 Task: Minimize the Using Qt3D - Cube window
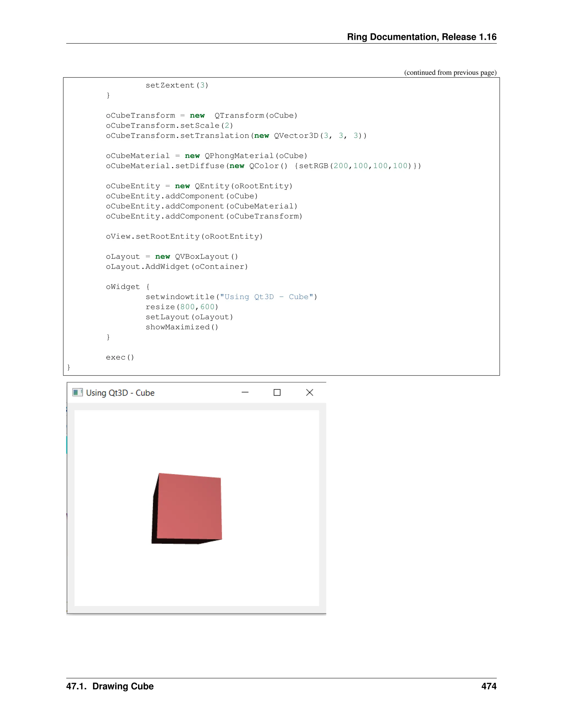[x=245, y=392]
